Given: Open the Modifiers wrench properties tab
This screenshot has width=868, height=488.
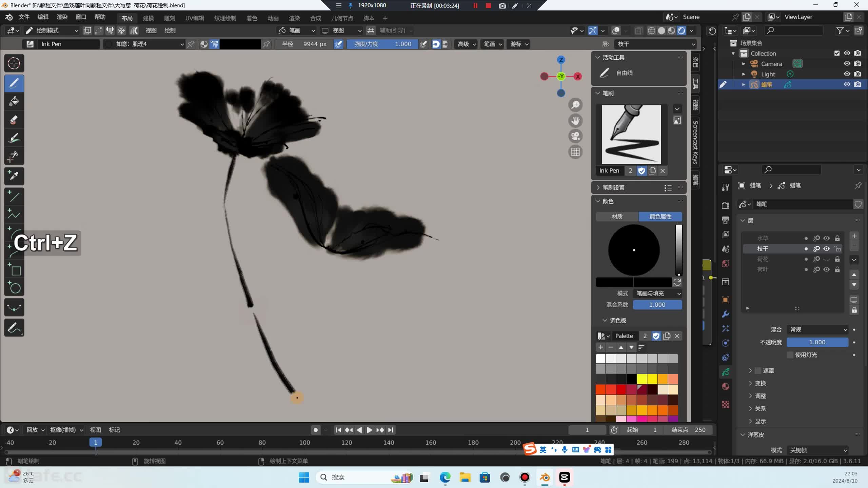Looking at the screenshot, I should [725, 314].
